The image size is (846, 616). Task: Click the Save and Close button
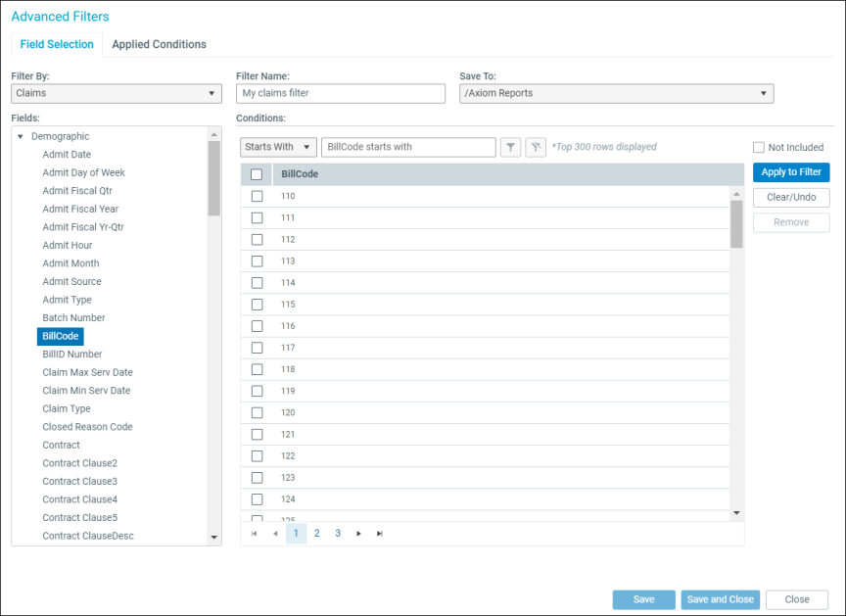click(x=720, y=599)
